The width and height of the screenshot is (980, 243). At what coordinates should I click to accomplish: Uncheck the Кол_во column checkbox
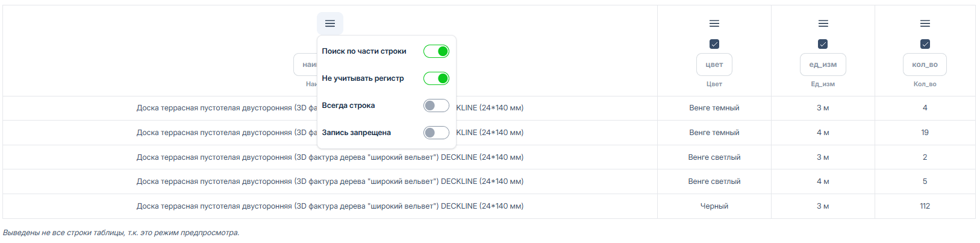925,44
